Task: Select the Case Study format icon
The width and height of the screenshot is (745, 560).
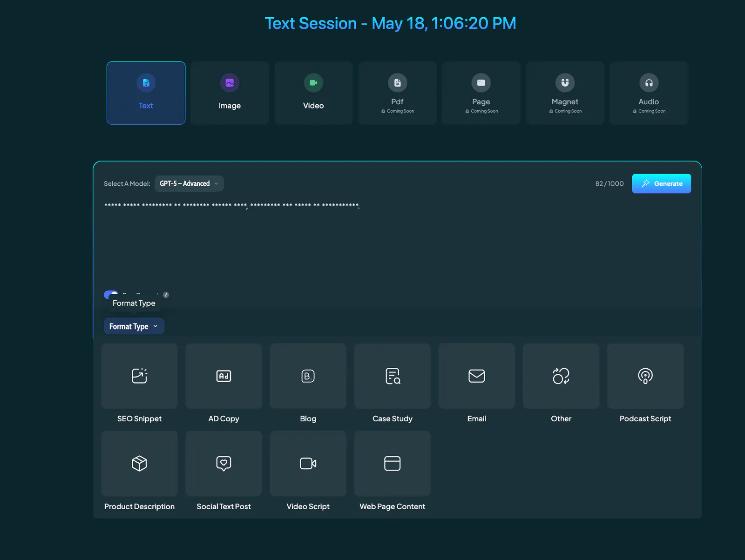Action: (393, 376)
